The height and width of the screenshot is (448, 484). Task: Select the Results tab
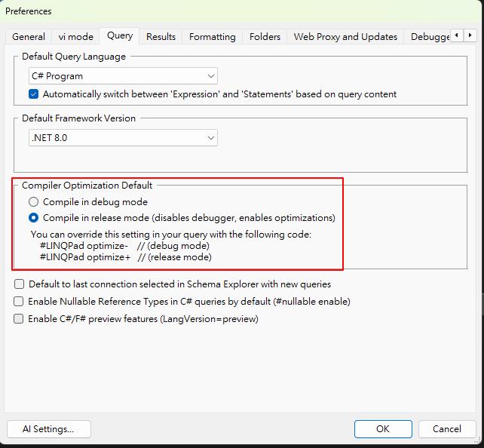pos(161,36)
